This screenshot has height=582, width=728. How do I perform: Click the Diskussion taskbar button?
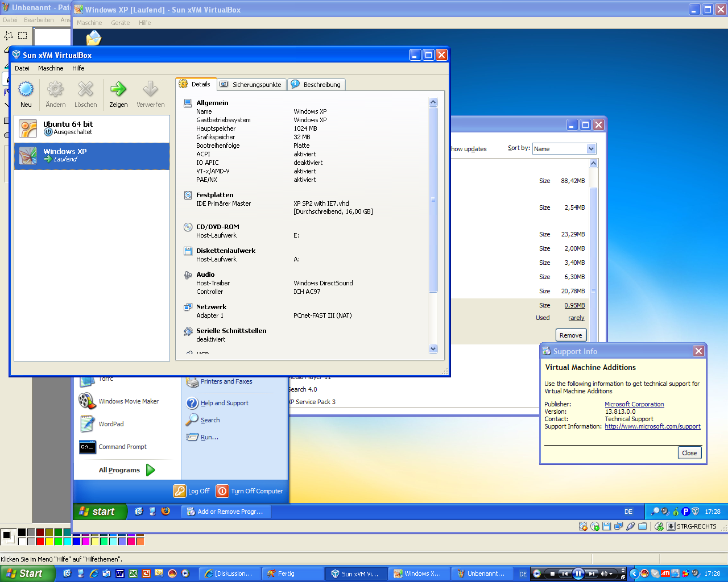point(230,573)
